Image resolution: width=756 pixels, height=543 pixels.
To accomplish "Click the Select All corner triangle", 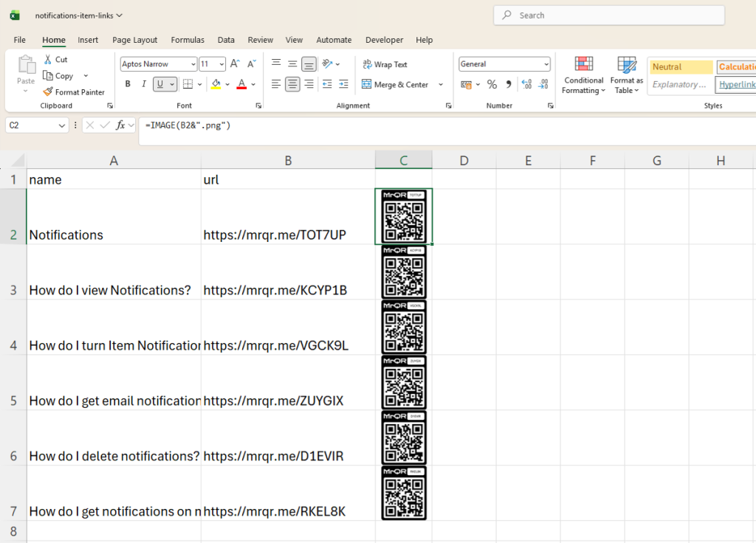I will (18, 160).
